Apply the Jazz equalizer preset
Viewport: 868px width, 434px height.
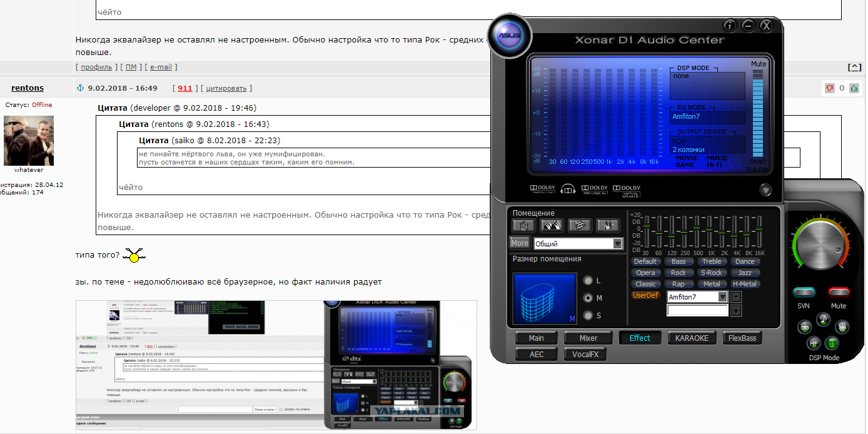click(x=745, y=273)
